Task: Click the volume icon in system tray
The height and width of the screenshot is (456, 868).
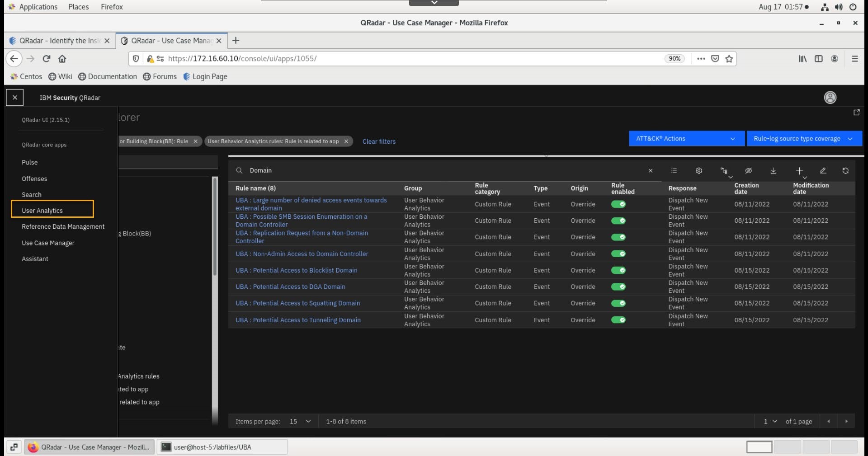Action: [x=839, y=7]
